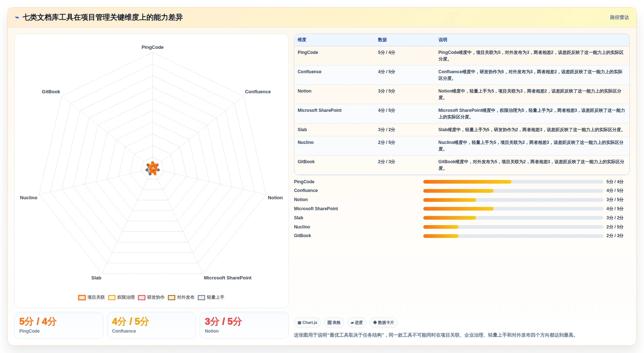This screenshot has height=353, width=644.
Task: Toggle the 研发协作 legend swatch
Action: tap(142, 298)
